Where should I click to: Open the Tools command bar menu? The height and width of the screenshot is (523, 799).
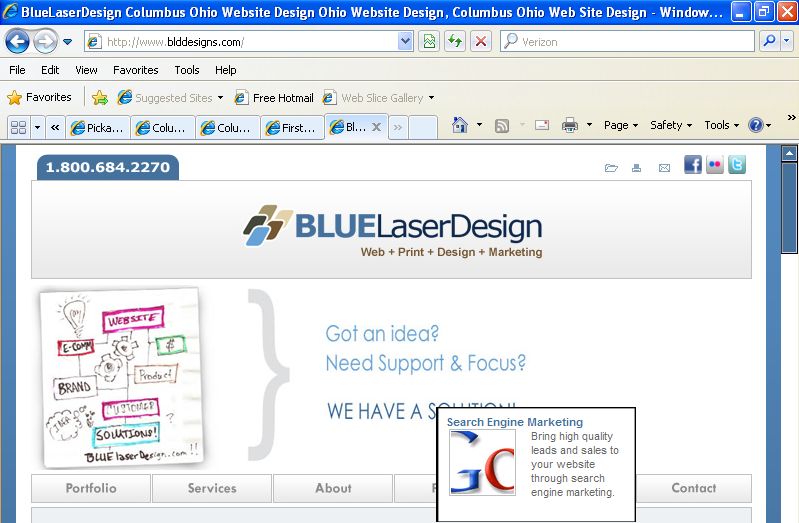pyautogui.click(x=721, y=125)
